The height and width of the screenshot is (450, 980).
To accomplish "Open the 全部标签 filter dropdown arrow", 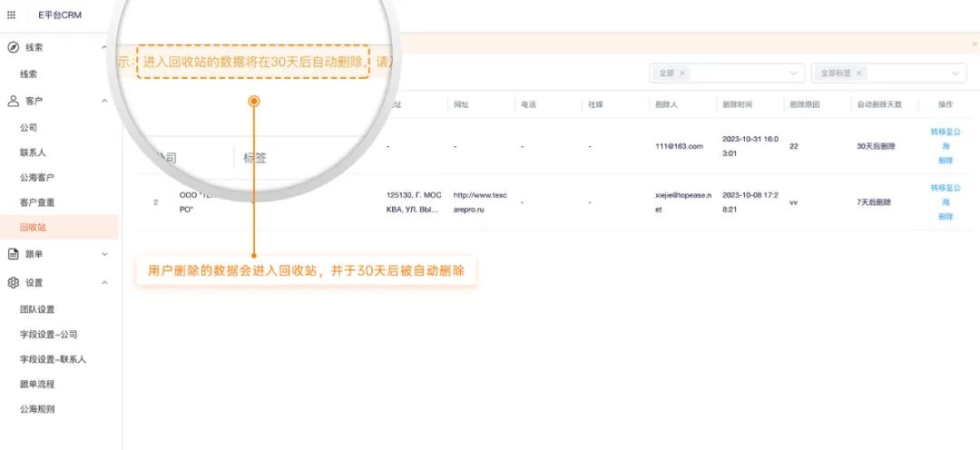I will (x=955, y=73).
